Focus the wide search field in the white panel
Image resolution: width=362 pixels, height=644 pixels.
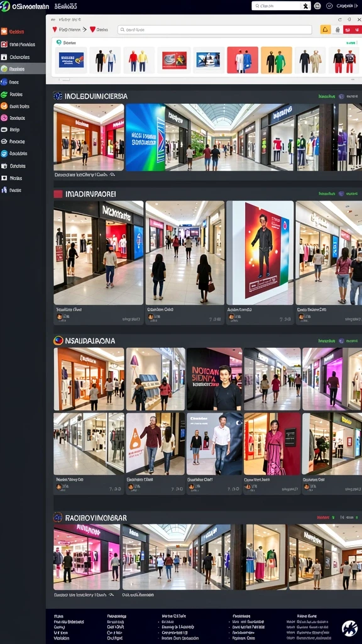[x=215, y=30]
